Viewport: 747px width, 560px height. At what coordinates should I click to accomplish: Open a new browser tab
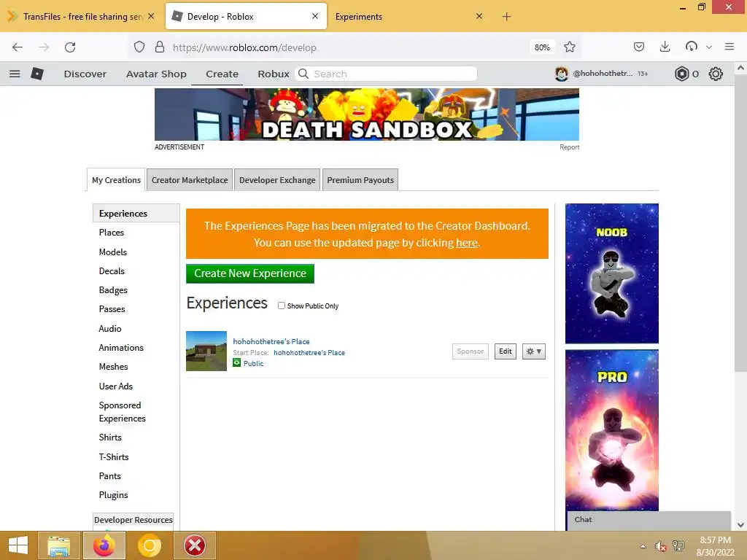506,17
